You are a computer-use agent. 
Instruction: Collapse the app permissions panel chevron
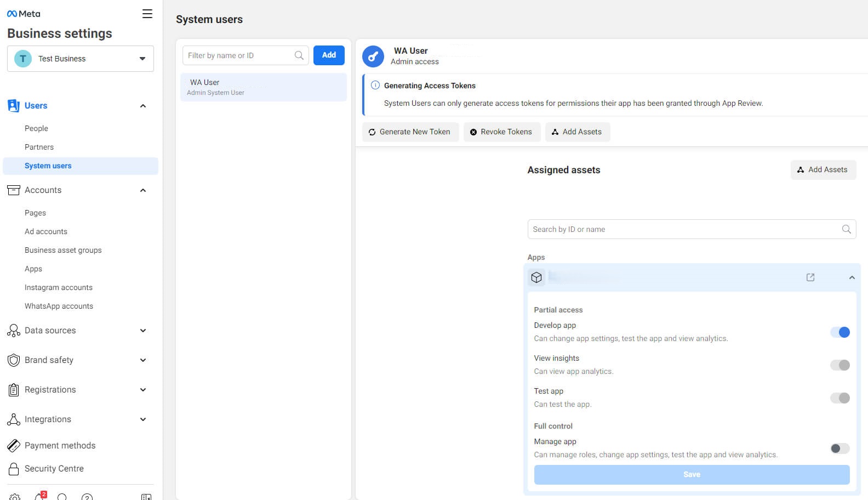tap(852, 277)
